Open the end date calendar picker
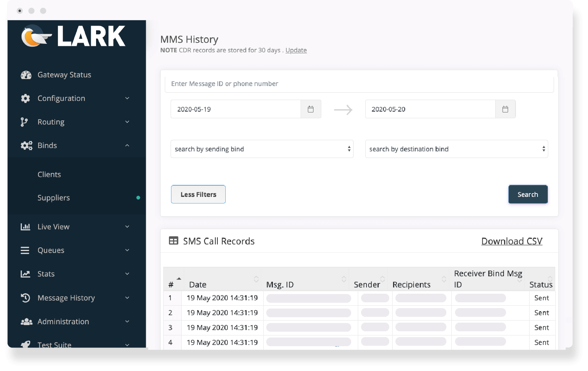Image resolution: width=588 pixels, height=371 pixels. pyautogui.click(x=505, y=109)
